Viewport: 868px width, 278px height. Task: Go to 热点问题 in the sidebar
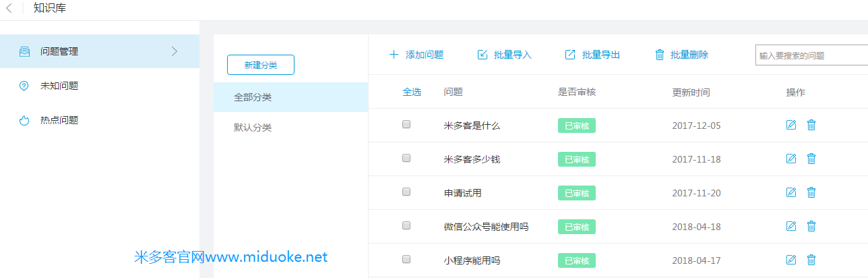tap(59, 120)
